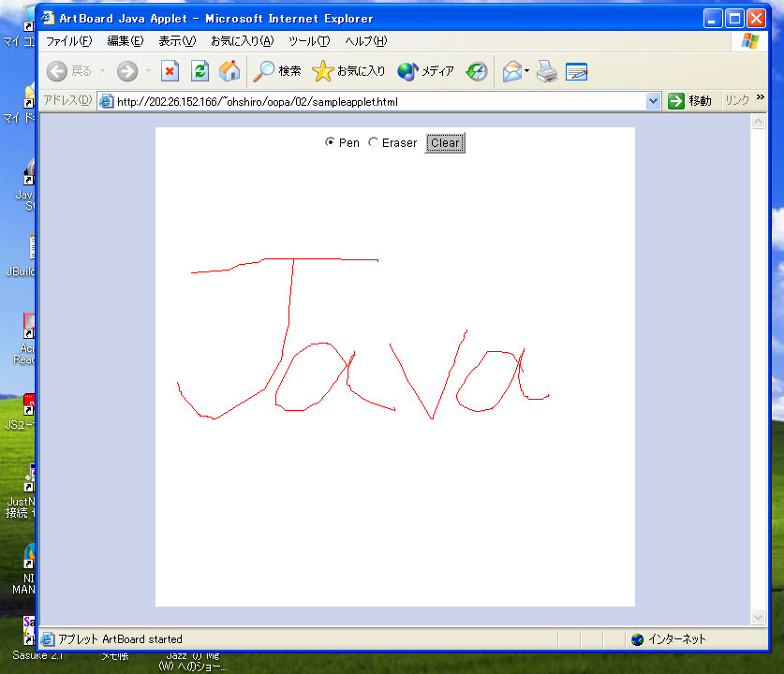Minimize the Internet Explorer window

[x=713, y=19]
